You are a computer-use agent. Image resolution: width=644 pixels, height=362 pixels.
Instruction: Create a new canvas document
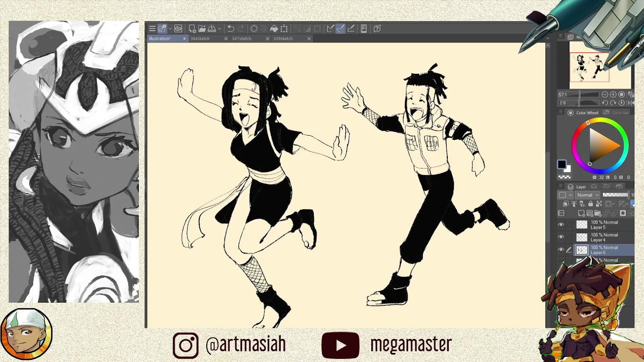click(192, 29)
